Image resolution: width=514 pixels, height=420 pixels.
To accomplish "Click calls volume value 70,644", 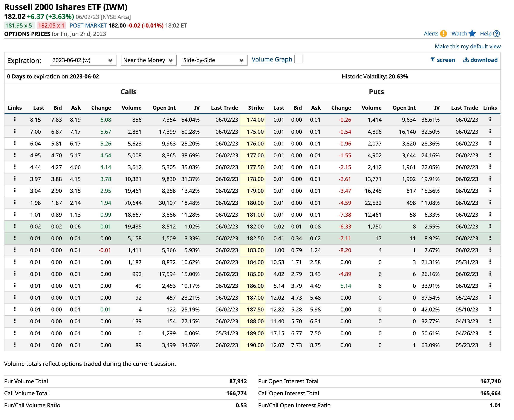I will tap(133, 203).
